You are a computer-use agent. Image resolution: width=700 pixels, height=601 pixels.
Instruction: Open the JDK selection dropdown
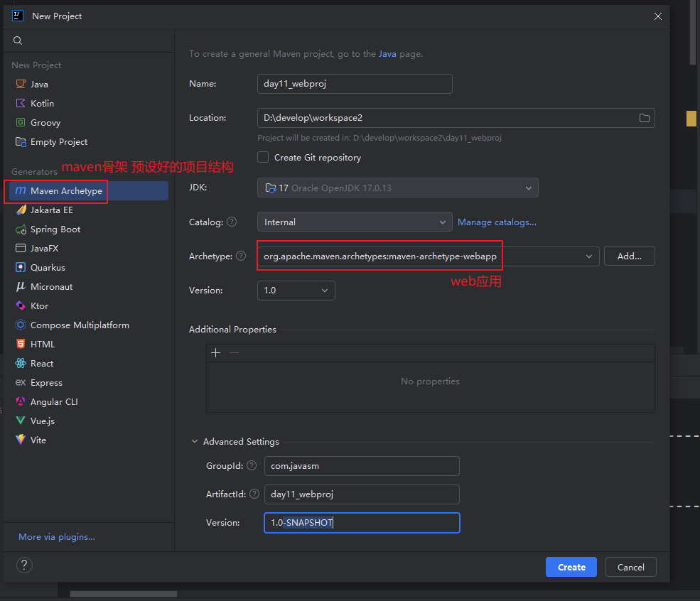click(397, 188)
